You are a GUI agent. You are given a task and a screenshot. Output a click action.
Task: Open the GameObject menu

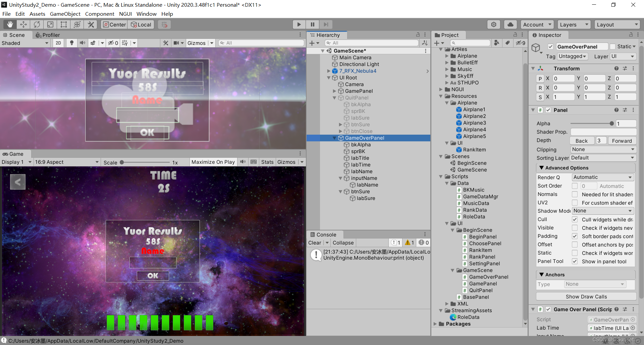65,14
